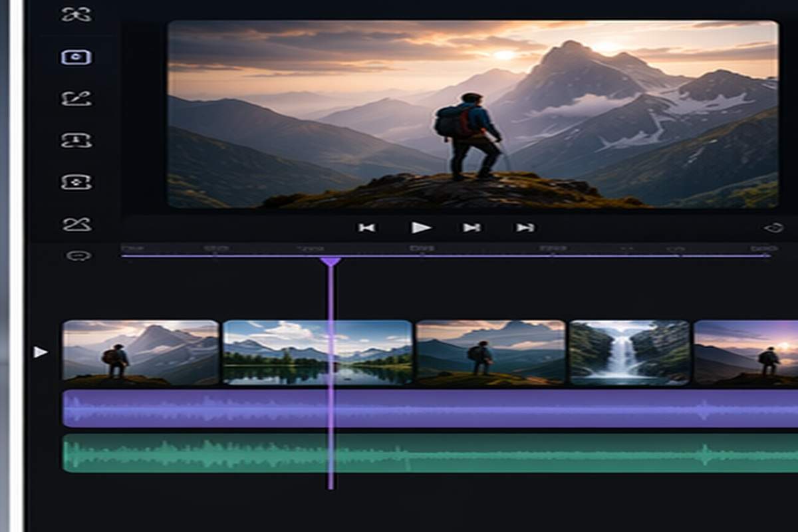798x532 pixels.
Task: Click the four-loop clover icon atop the sidebar
Action: tap(76, 14)
